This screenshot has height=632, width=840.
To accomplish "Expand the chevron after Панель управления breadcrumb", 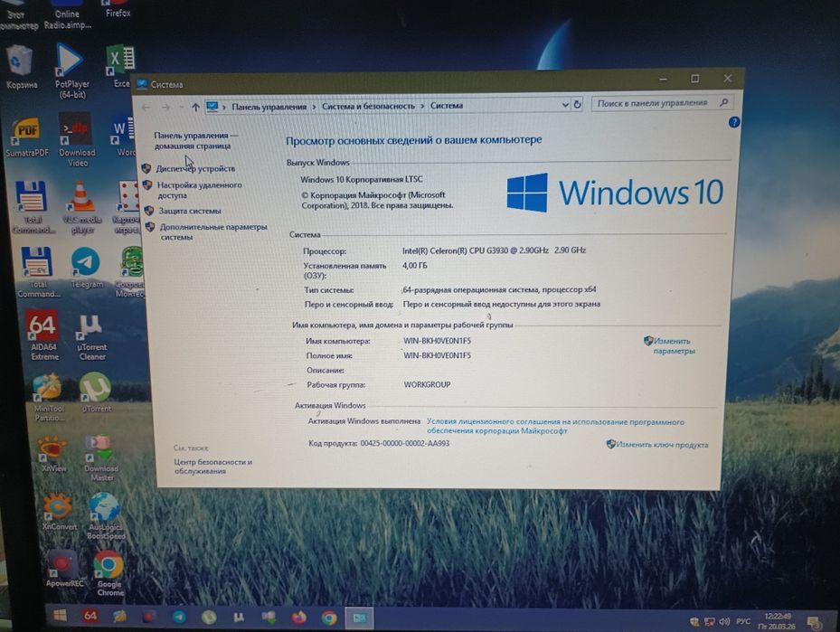I will click(315, 107).
